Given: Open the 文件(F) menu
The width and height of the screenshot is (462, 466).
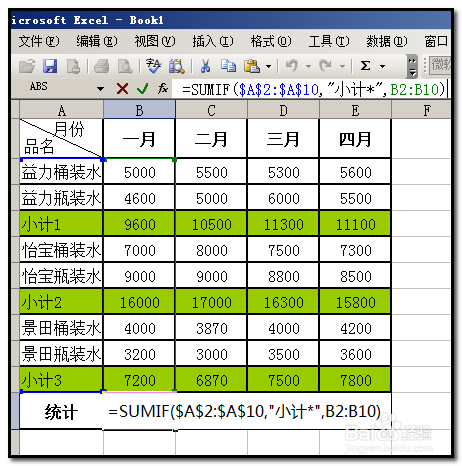Looking at the screenshot, I should (x=39, y=41).
